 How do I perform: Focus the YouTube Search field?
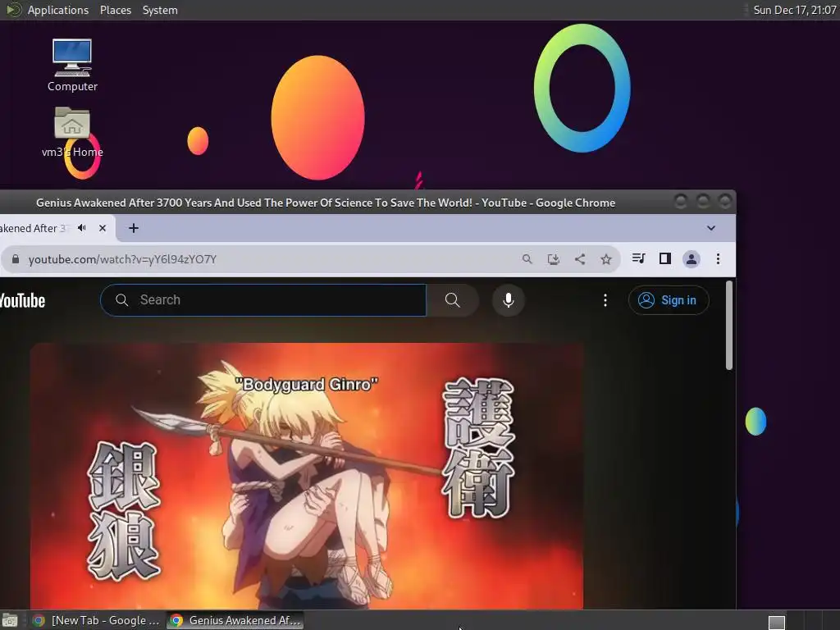[x=263, y=300]
